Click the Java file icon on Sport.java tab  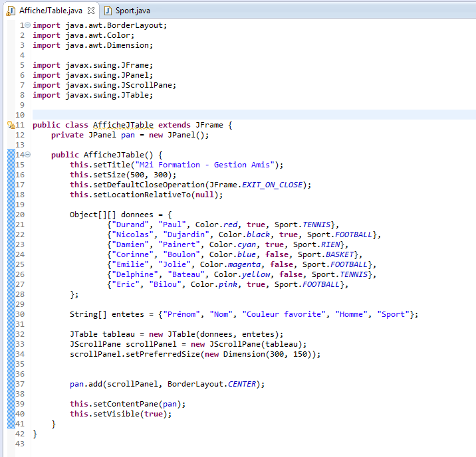pyautogui.click(x=108, y=10)
